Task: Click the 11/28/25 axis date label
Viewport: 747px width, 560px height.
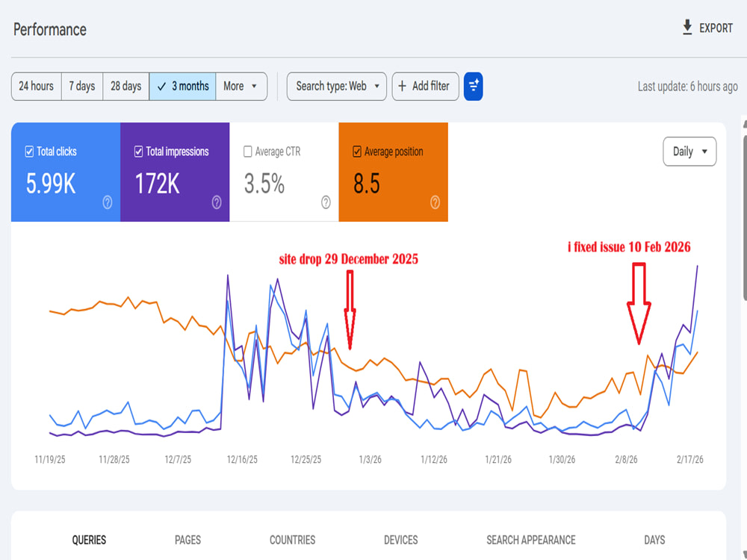Action: pos(114,459)
